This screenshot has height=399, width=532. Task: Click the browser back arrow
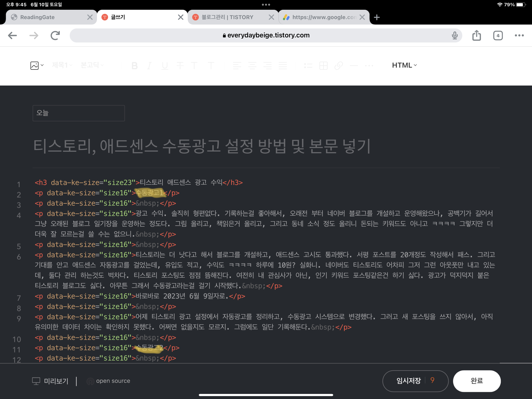click(12, 36)
